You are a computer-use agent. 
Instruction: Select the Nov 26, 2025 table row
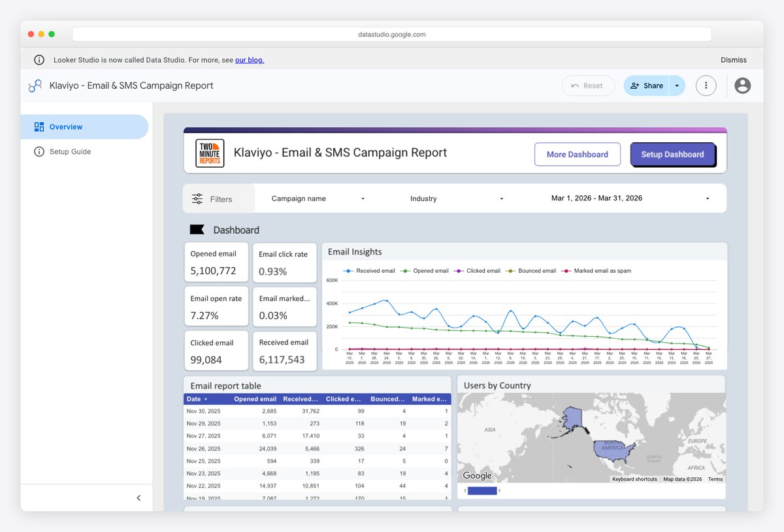318,448
